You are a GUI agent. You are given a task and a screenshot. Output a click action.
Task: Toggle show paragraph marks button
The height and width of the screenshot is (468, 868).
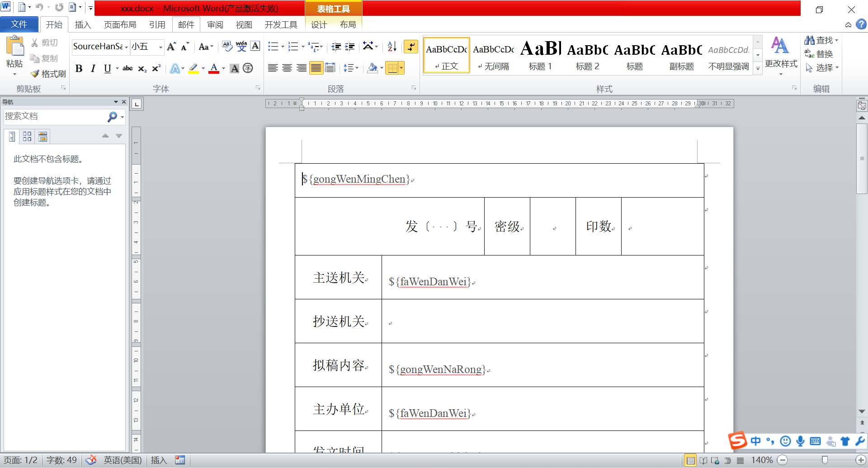[x=410, y=46]
